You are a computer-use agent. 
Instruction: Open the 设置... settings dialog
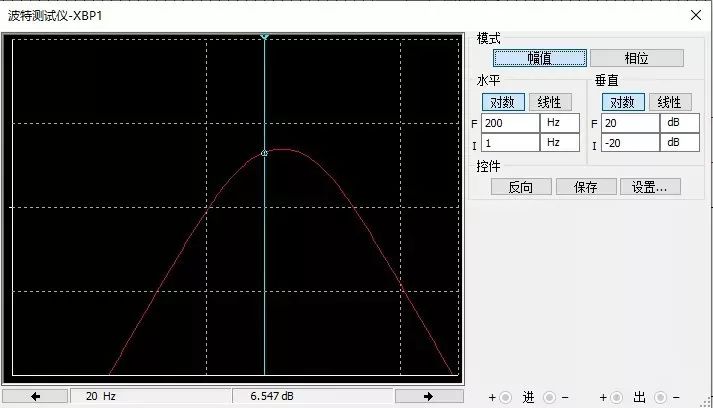tap(650, 186)
